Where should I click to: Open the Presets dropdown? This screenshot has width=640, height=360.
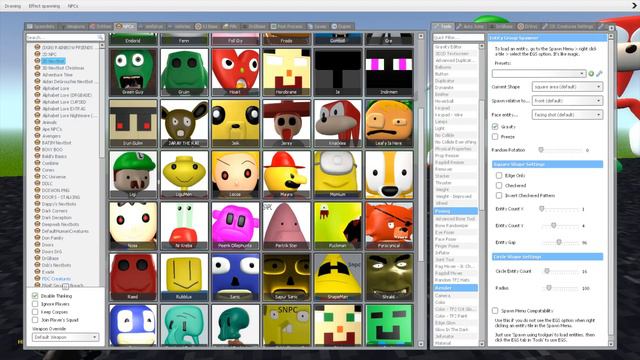[x=539, y=73]
